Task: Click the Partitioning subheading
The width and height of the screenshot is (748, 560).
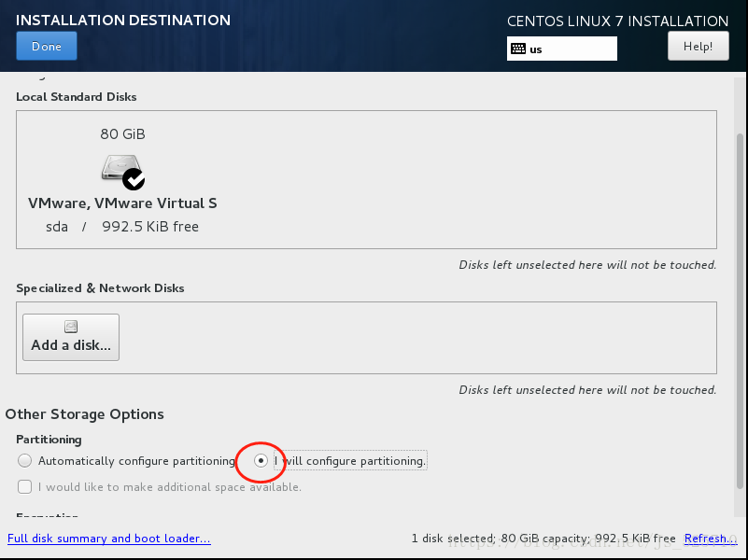Action: tap(49, 440)
